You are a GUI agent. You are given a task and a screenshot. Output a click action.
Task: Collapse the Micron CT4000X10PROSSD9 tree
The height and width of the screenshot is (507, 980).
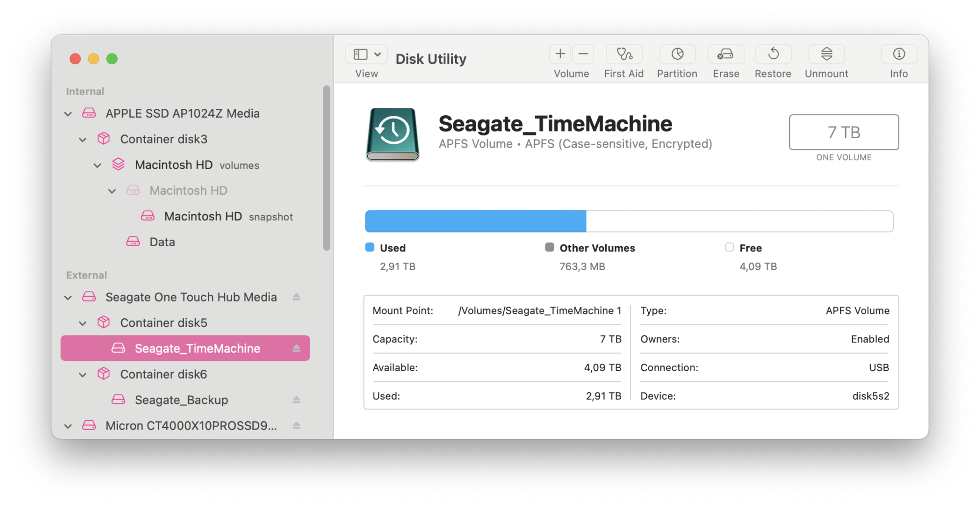68,426
